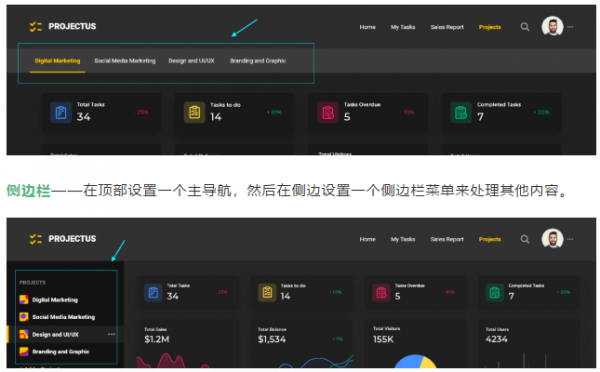Click the PROJECTS heading in the sidebar
The width and height of the screenshot is (600, 372).
click(x=33, y=282)
